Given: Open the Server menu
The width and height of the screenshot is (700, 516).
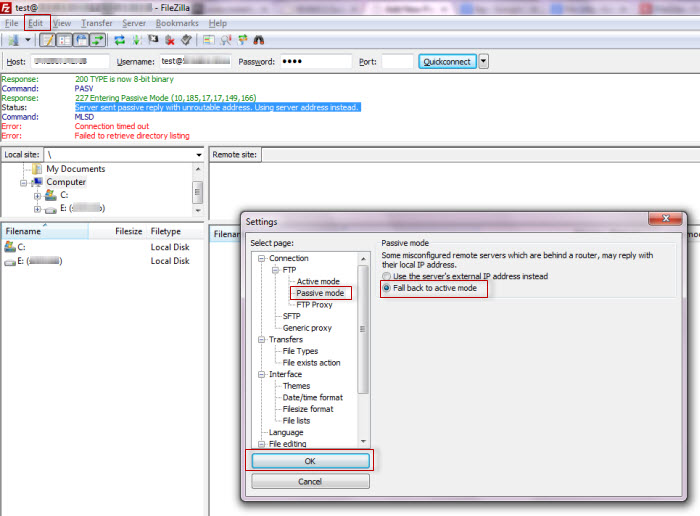Looking at the screenshot, I should click(134, 23).
